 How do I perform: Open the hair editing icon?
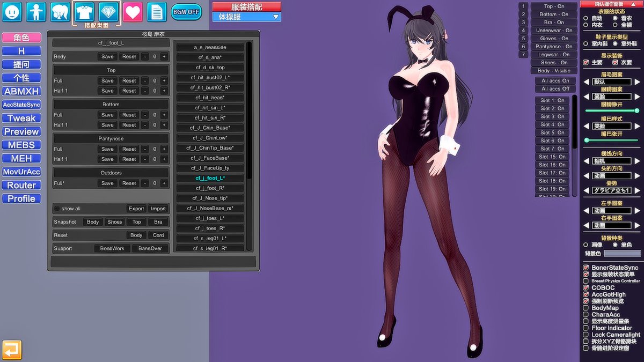pyautogui.click(x=60, y=11)
